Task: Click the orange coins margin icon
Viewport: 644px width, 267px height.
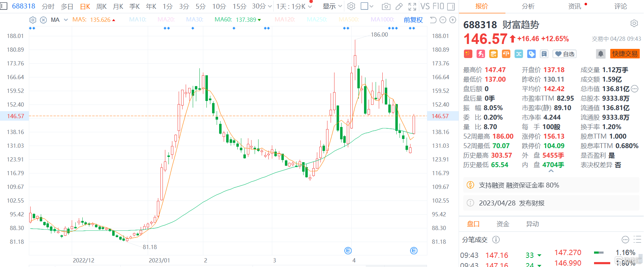Action: (x=493, y=54)
